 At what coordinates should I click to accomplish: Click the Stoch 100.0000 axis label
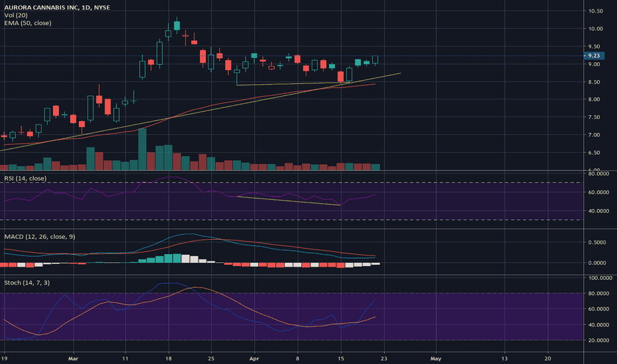click(600, 278)
